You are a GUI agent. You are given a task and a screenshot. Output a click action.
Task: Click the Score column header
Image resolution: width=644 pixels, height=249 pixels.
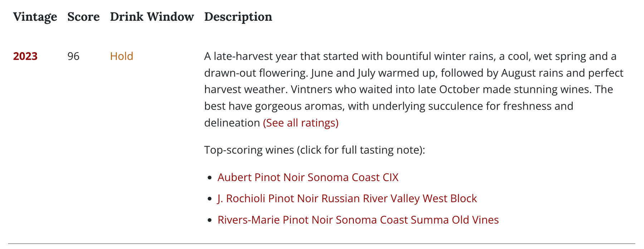tap(83, 17)
